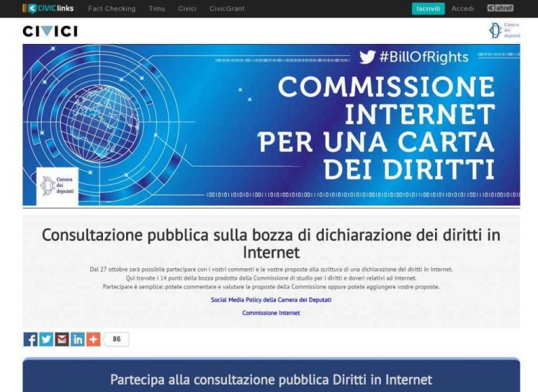Open Social Media Policy della Camera link
The width and height of the screenshot is (538, 392).
click(x=271, y=300)
